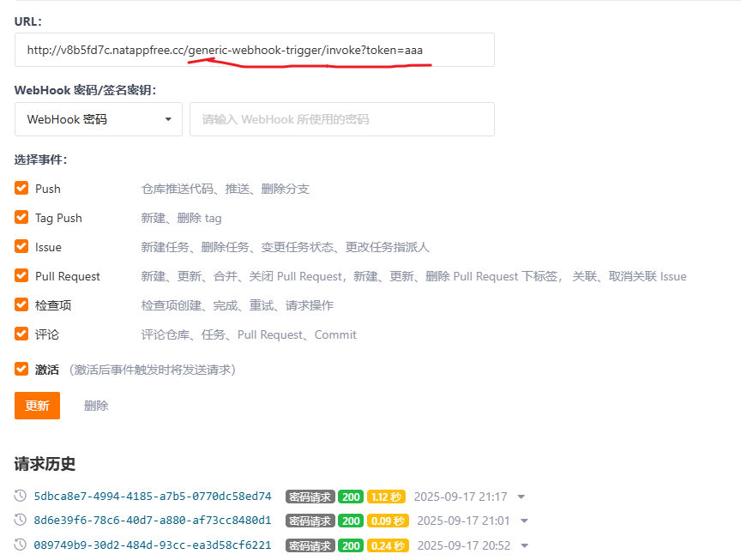Click the 评论仓库、任务、Pull Request、Commit description
This screenshot has height=560, width=741.
(249, 334)
